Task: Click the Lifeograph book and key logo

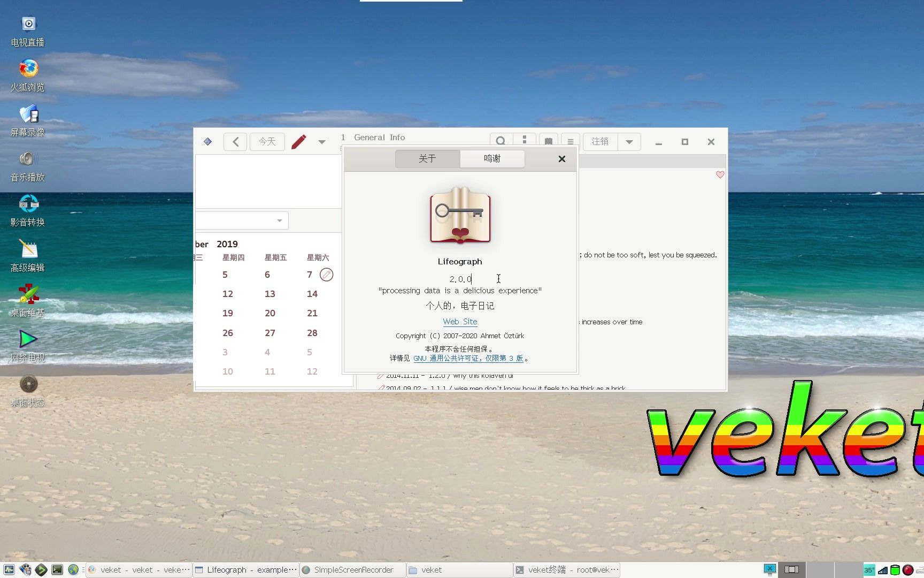Action: click(460, 215)
